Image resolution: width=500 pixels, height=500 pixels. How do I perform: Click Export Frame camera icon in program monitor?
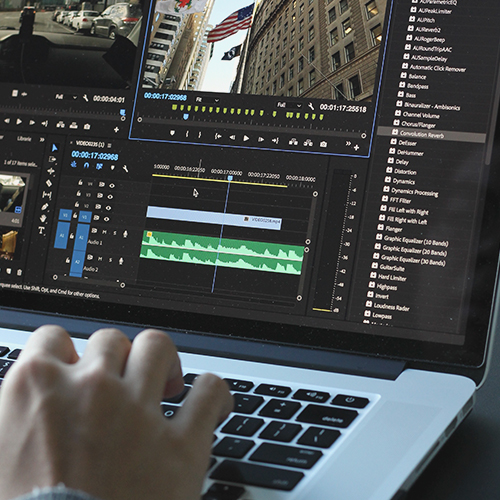[323, 144]
